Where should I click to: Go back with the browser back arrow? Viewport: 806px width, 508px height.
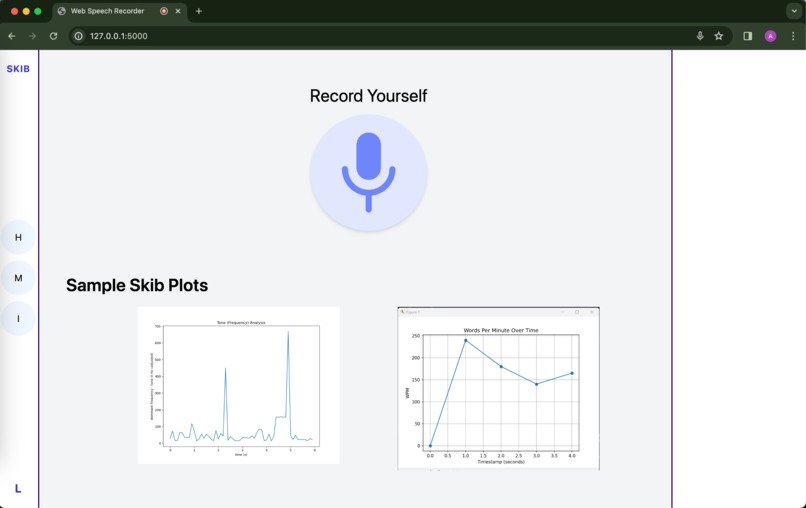pyautogui.click(x=11, y=36)
